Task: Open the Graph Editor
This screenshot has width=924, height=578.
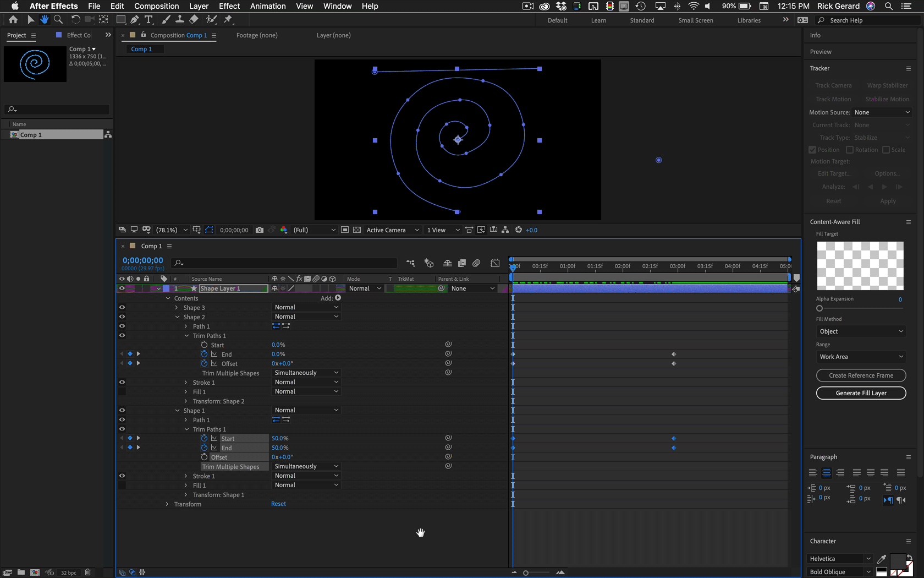Action: [x=496, y=263]
